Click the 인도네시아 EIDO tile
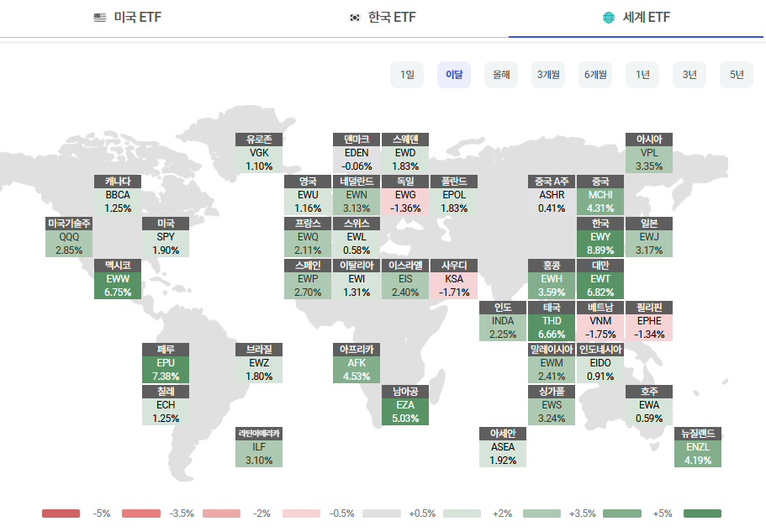The height and width of the screenshot is (532, 766). [600, 362]
